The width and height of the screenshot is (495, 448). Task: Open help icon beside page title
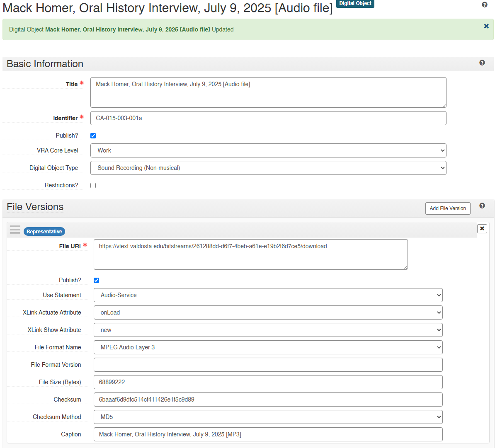coord(485,5)
